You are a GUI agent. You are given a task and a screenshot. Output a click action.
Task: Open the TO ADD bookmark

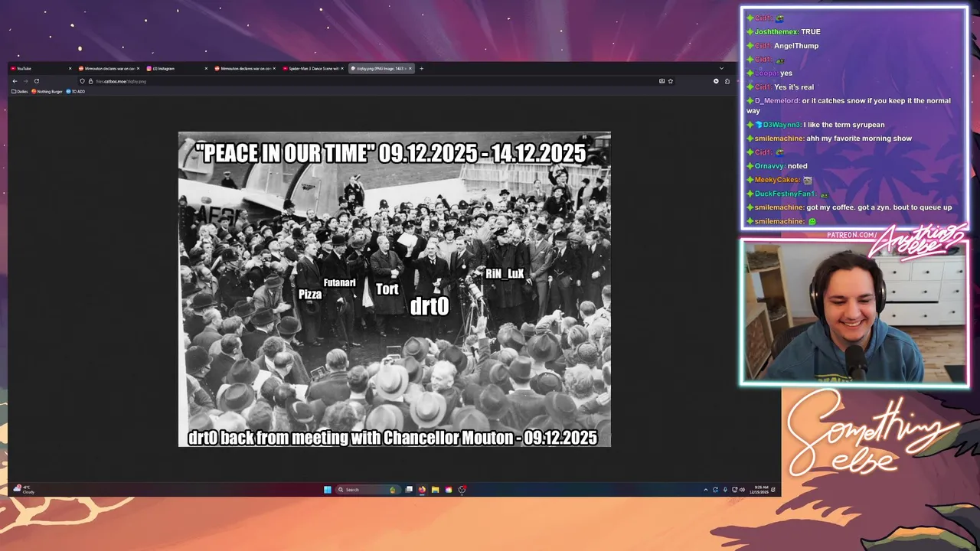pyautogui.click(x=75, y=91)
